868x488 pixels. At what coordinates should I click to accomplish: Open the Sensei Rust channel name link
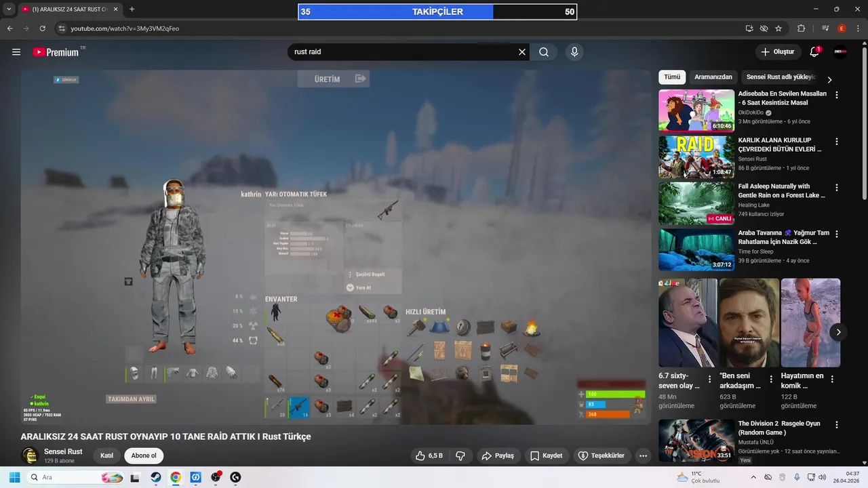[63, 451]
